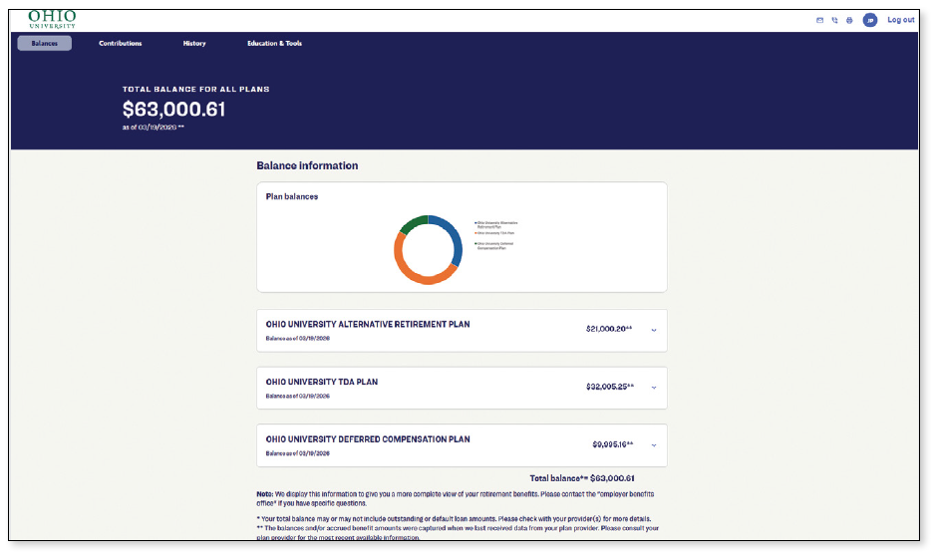This screenshot has width=939, height=560.
Task: Click the $9,995.16 balance amount
Action: tap(613, 444)
